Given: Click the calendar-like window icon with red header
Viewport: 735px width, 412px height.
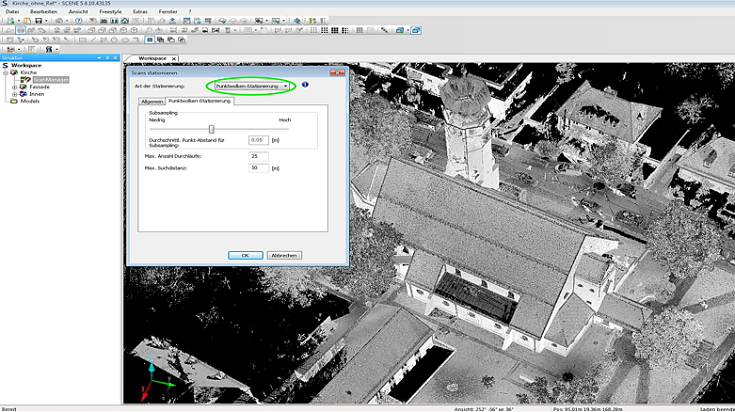Looking at the screenshot, I should pyautogui.click(x=187, y=21).
